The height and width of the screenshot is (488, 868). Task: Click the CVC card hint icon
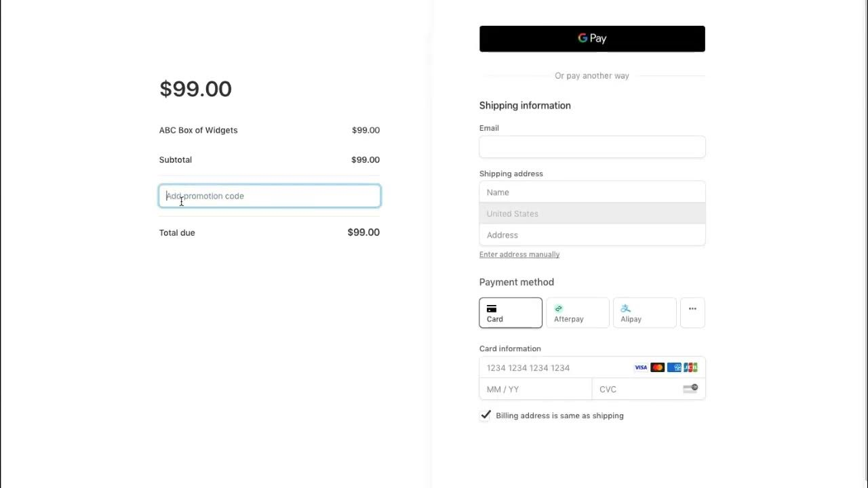[x=690, y=388]
